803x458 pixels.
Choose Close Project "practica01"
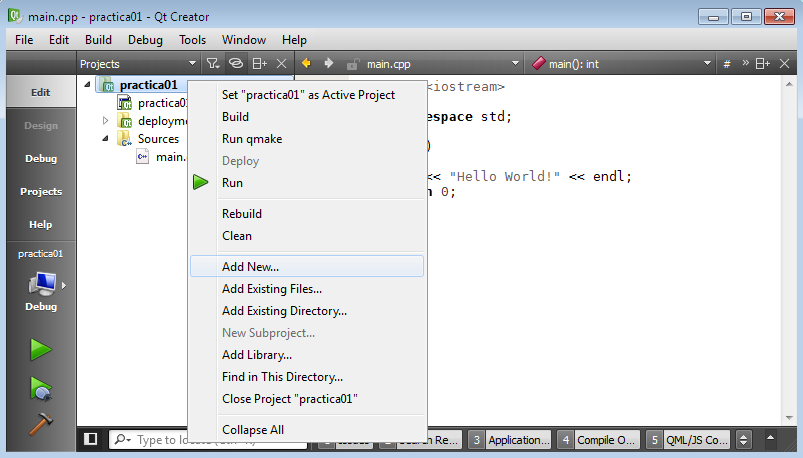coord(307,399)
